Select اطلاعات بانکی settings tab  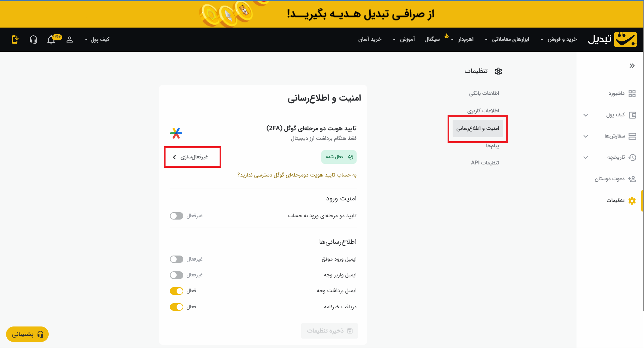coord(484,93)
